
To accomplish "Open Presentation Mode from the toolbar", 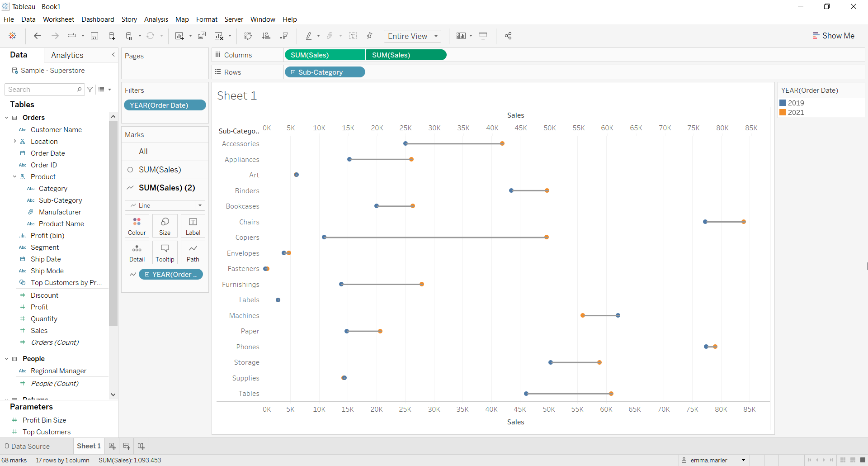I will (483, 36).
